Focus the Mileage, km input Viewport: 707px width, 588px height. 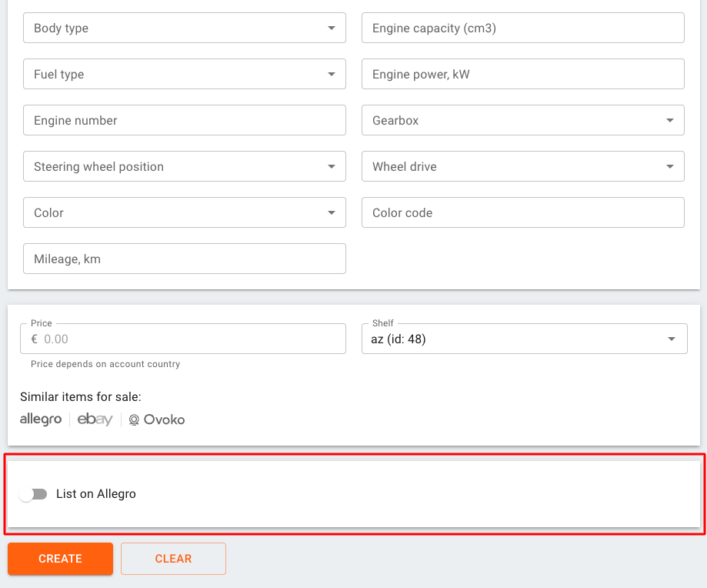click(x=185, y=259)
